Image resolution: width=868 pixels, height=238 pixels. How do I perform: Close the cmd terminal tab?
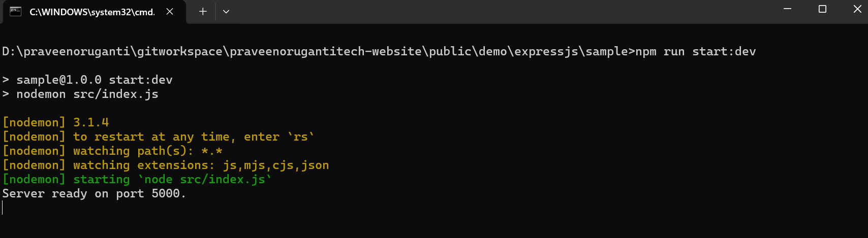170,11
